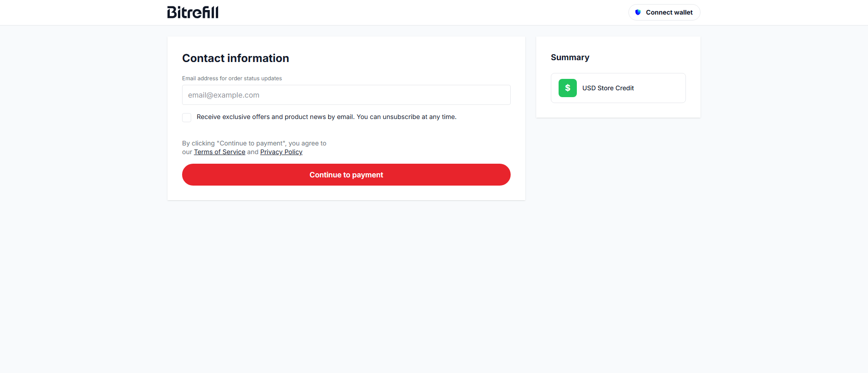
Task: Click the Contact information heading
Action: pyautogui.click(x=235, y=58)
